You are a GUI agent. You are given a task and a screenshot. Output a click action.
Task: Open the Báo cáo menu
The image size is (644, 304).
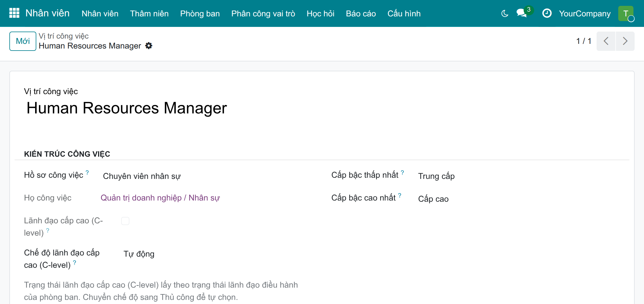(x=361, y=13)
